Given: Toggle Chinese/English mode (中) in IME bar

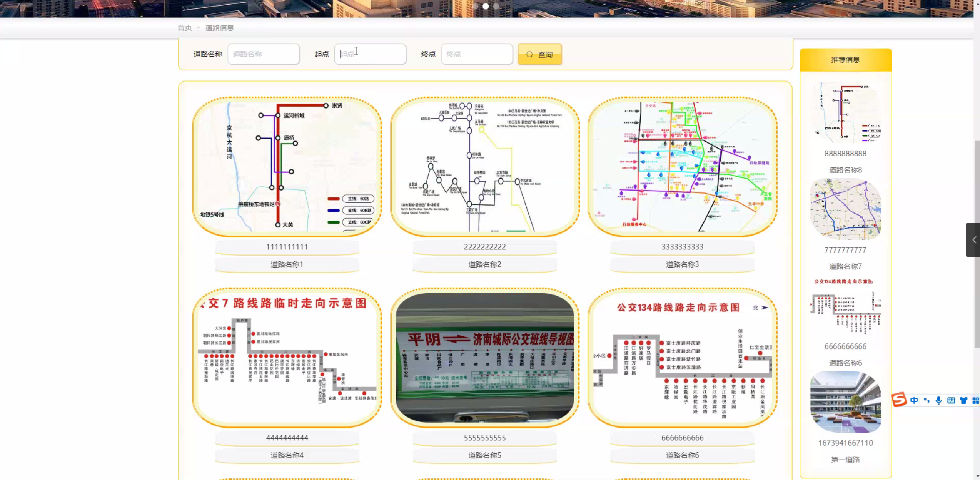Looking at the screenshot, I should click(914, 400).
